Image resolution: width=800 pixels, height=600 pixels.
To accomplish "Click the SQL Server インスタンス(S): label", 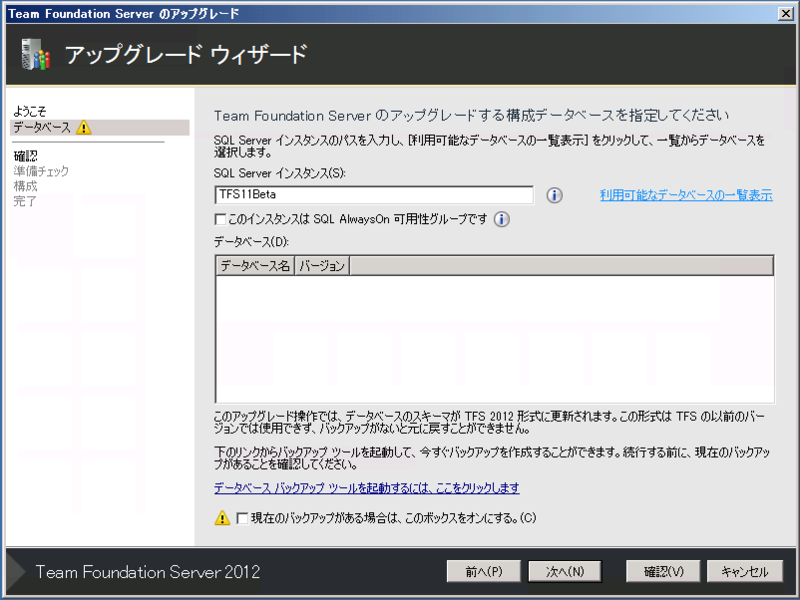I will click(x=280, y=173).
